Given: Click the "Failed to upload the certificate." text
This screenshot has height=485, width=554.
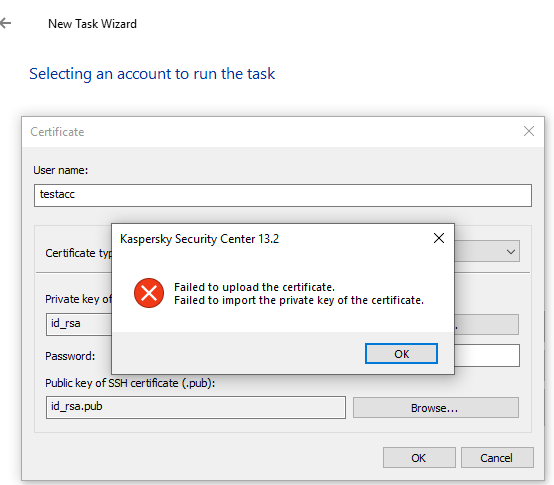Looking at the screenshot, I should [x=254, y=287].
